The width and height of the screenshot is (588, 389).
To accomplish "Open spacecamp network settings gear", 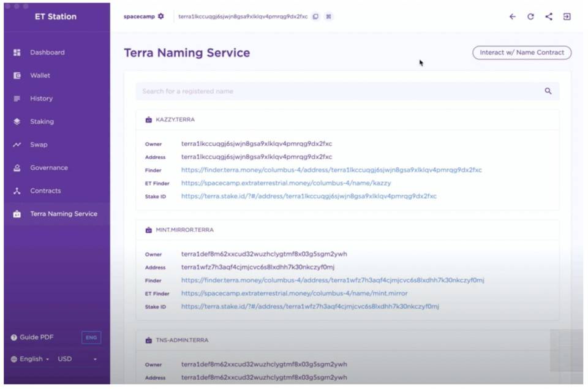I will [161, 16].
